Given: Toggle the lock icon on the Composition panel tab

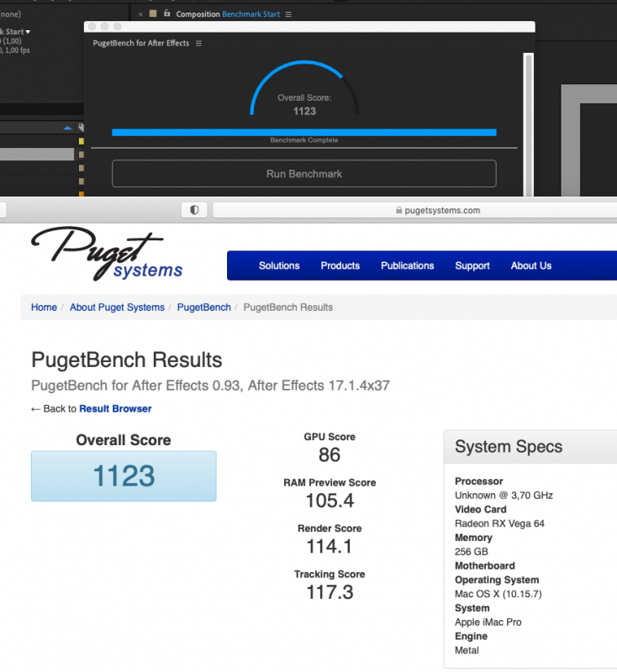Looking at the screenshot, I should [x=166, y=13].
